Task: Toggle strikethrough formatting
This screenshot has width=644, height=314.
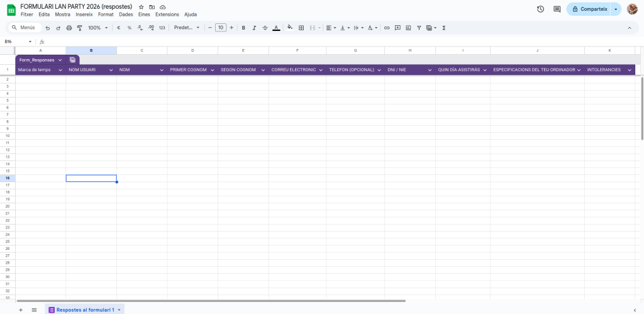Action: tap(265, 28)
